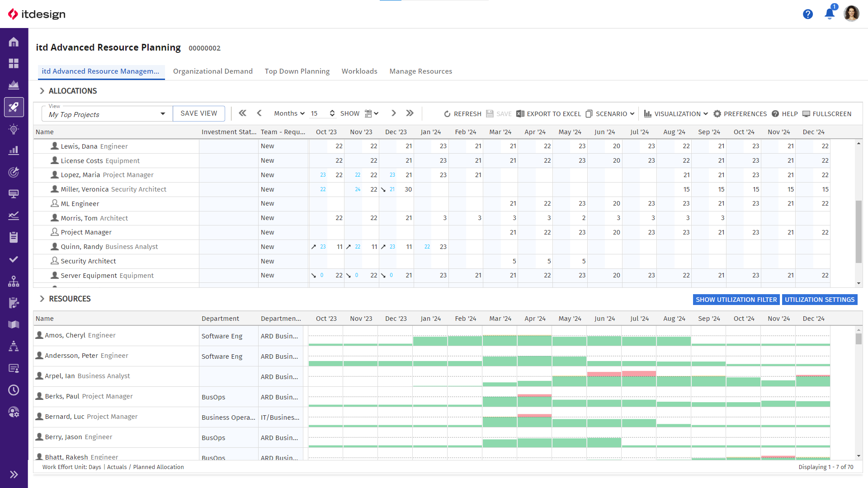Click the resources vertical scrollbar thumb
Viewport: 868px width, 488px height.
click(859, 339)
